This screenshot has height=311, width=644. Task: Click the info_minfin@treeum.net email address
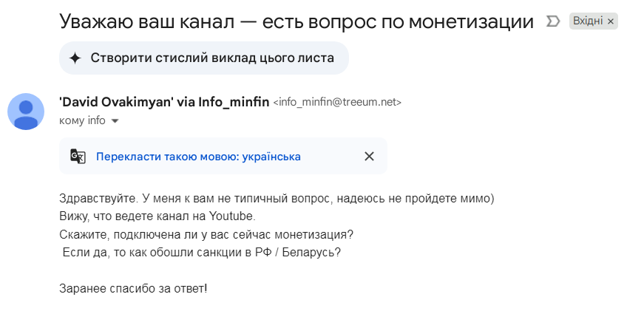coord(337,102)
